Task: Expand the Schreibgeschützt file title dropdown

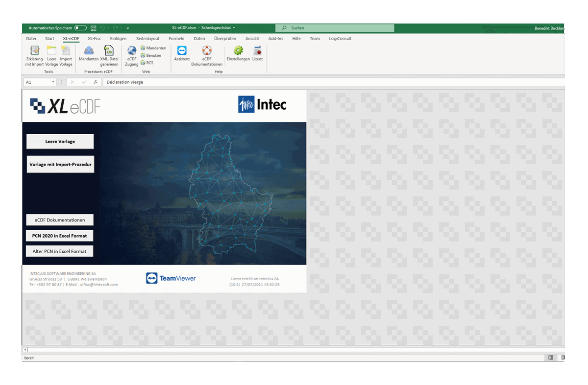Action: coord(234,28)
